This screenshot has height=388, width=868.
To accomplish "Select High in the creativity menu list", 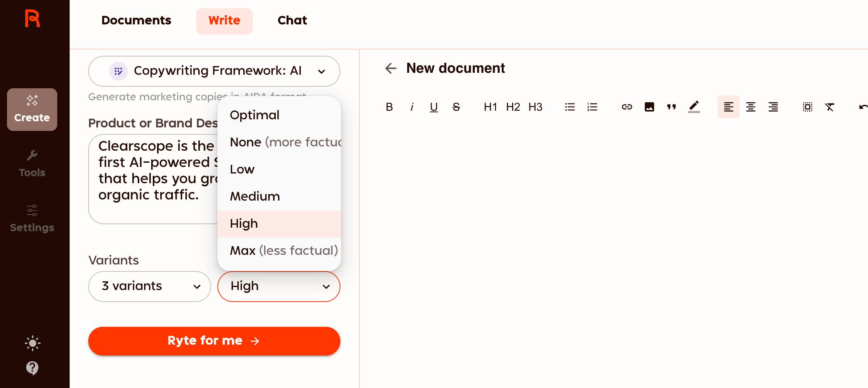I will pyautogui.click(x=279, y=224).
